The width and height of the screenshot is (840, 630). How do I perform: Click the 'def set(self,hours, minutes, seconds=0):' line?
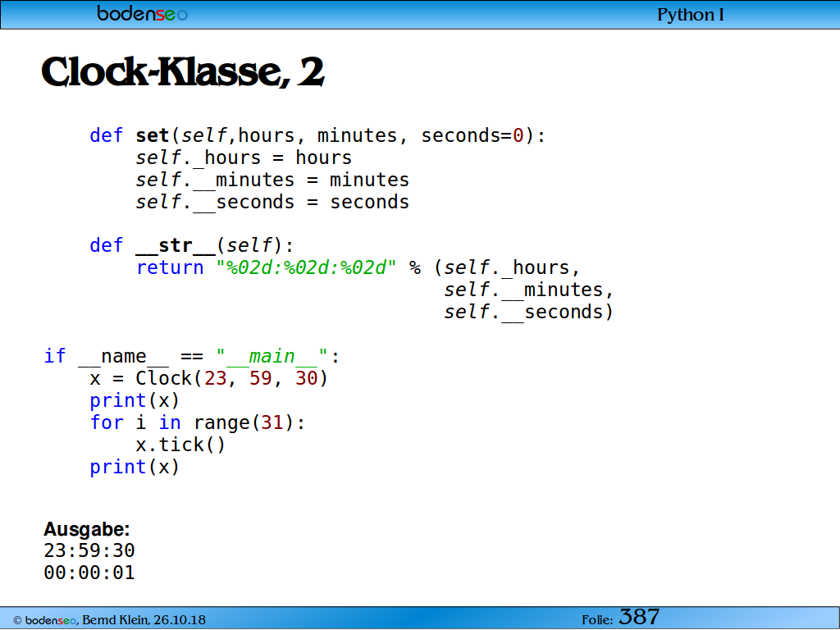coord(317,135)
